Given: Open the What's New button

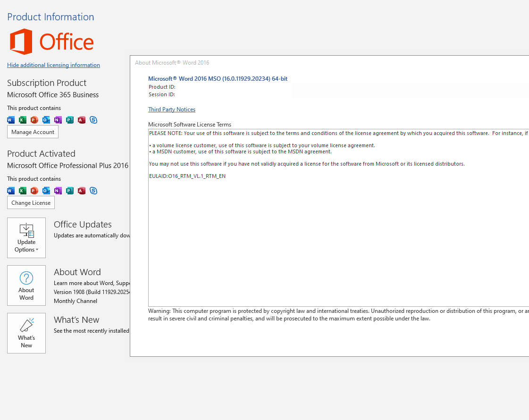Looking at the screenshot, I should coord(26,333).
